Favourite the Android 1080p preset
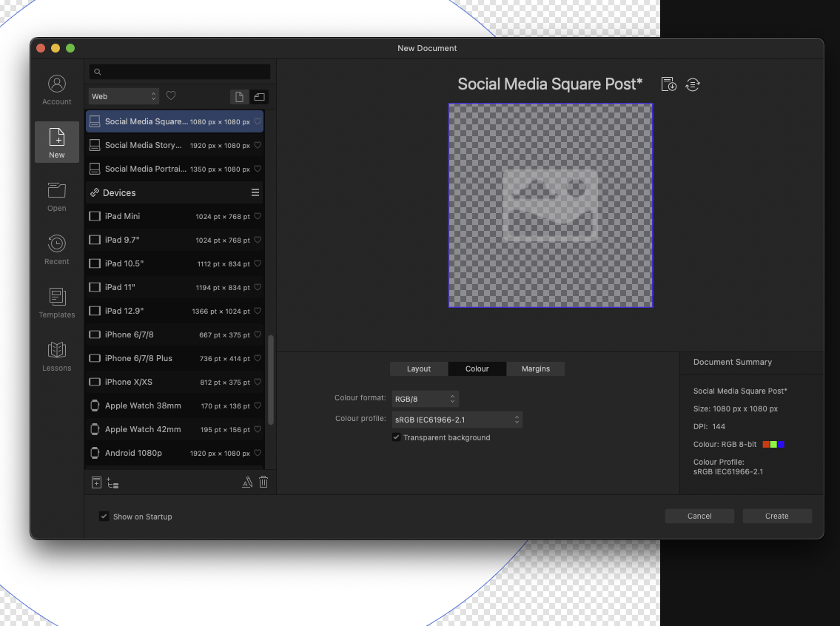Viewport: 840px width, 626px height. (x=258, y=453)
